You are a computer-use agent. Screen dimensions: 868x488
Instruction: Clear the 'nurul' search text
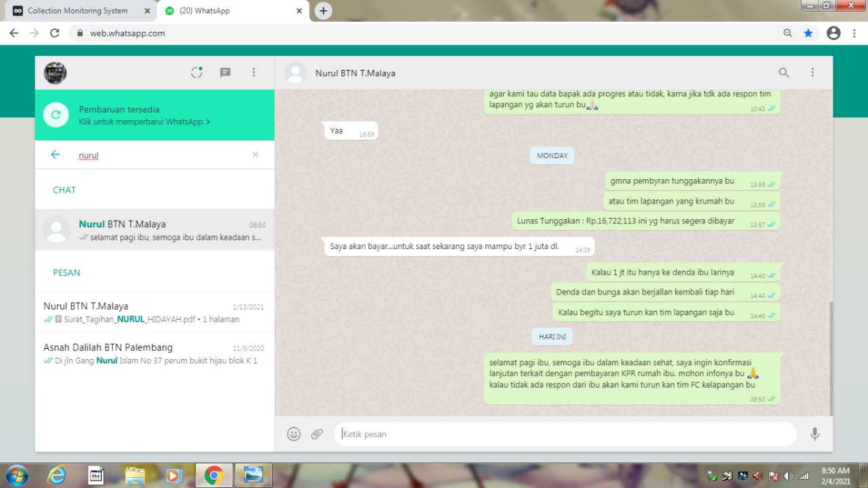coord(255,155)
